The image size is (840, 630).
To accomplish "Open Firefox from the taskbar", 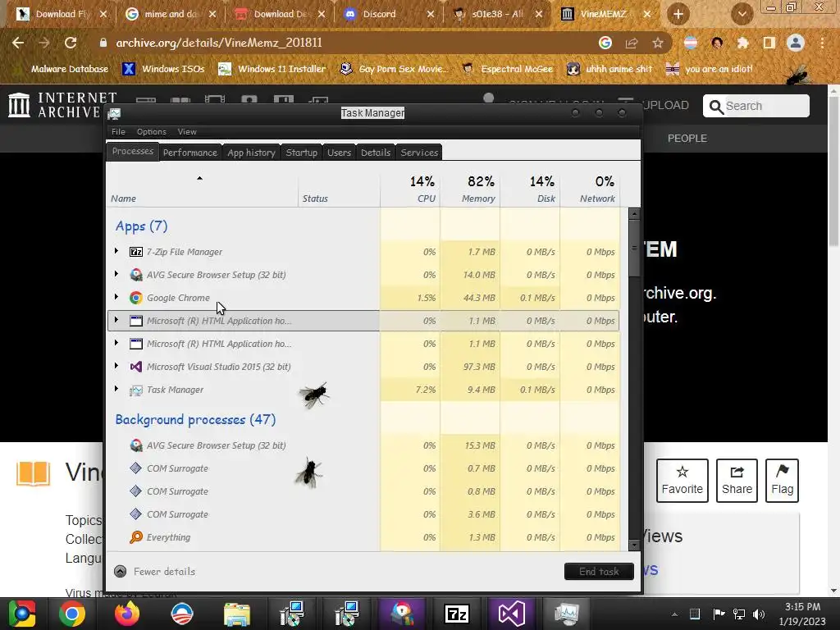I will coord(127,614).
